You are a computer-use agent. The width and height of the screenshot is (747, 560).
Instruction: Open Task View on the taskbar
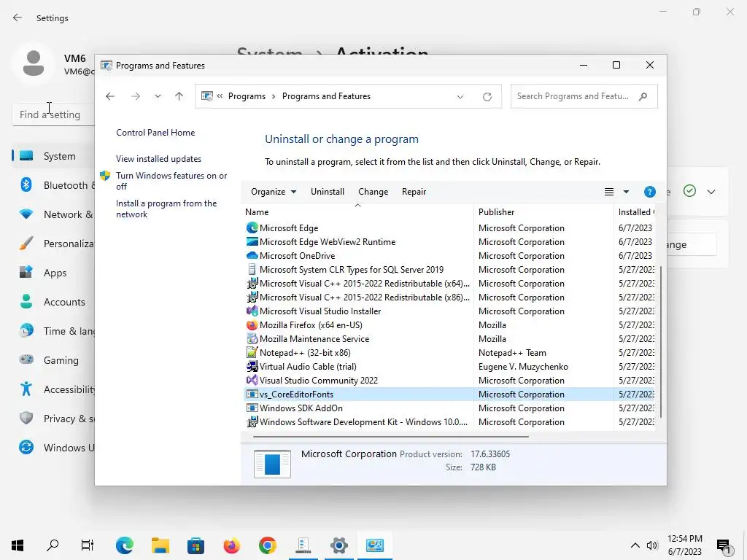pyautogui.click(x=88, y=545)
